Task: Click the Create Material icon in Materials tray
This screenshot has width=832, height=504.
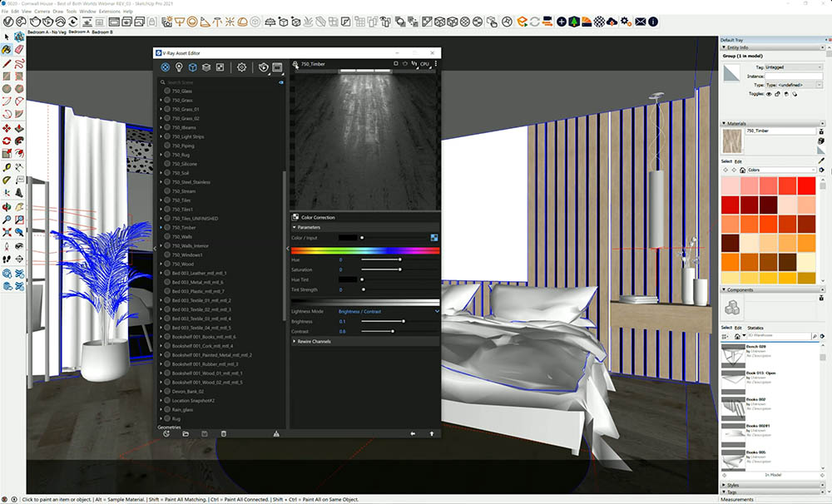Action: [x=821, y=131]
